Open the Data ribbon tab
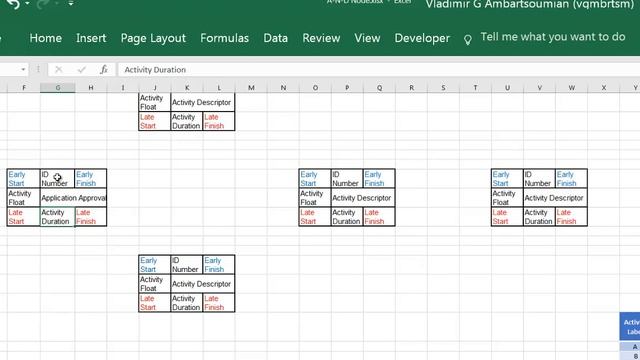Screen dimensions: 640x360 (276, 38)
